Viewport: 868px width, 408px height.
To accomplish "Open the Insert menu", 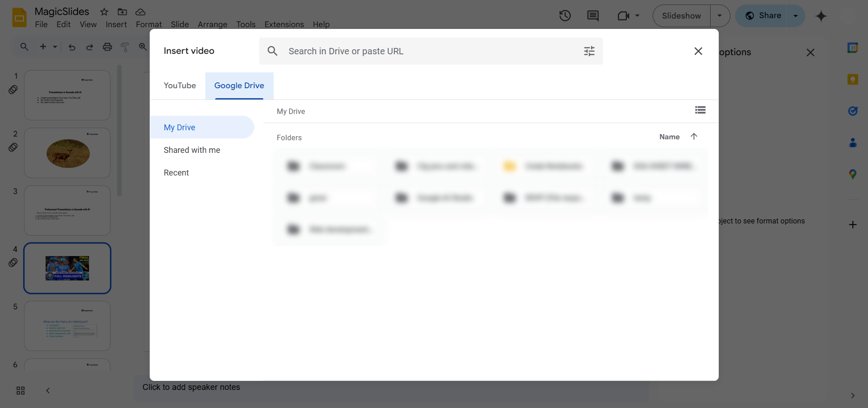I will click(x=116, y=24).
